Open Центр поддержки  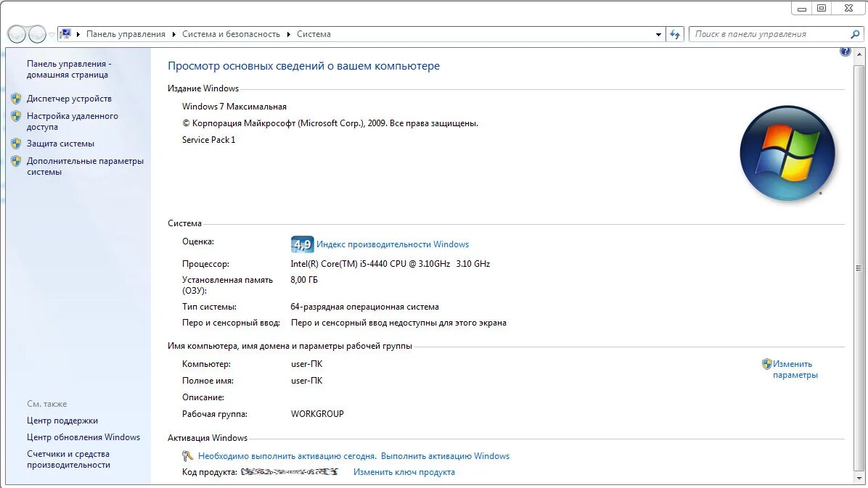[x=62, y=421]
